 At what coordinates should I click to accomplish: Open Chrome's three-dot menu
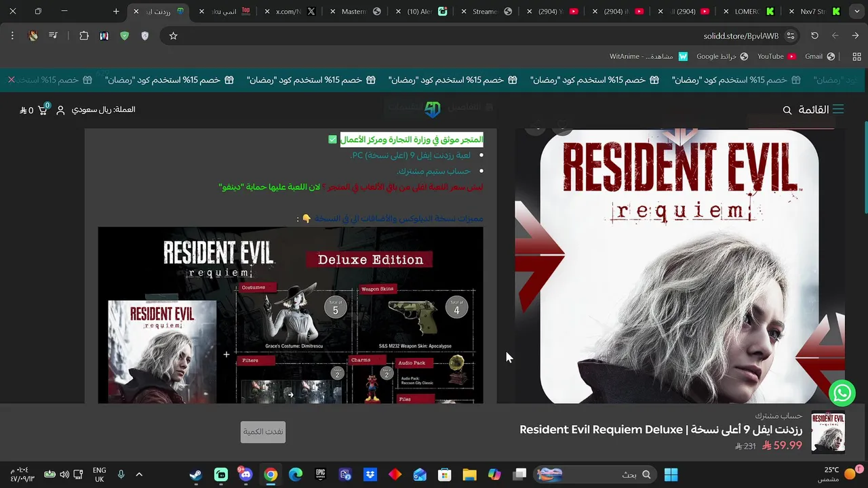point(12,36)
